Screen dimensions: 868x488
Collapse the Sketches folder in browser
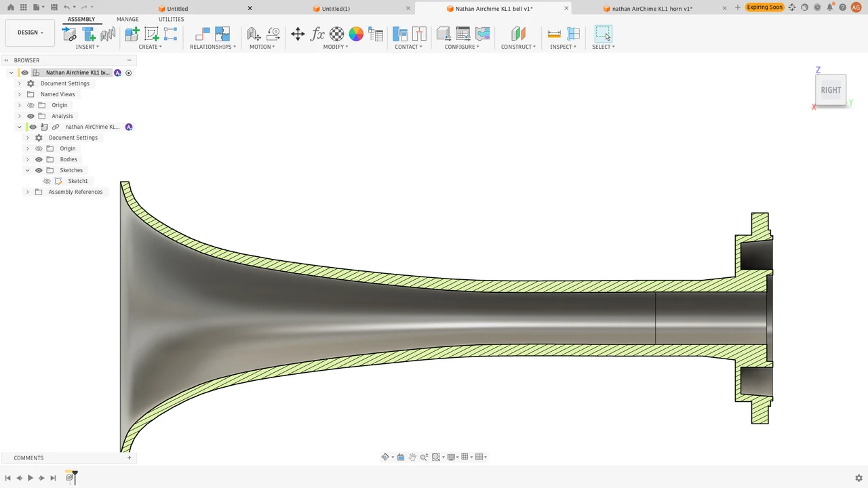click(x=27, y=170)
